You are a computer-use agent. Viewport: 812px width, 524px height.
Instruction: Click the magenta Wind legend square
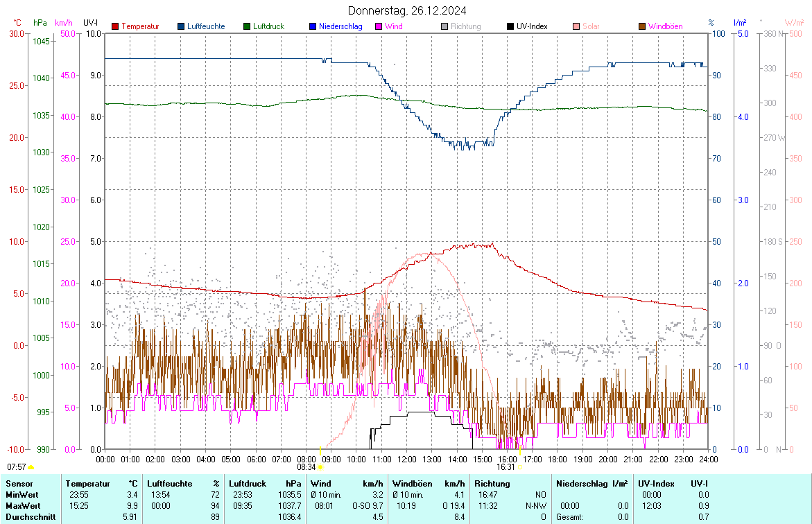[x=379, y=26]
